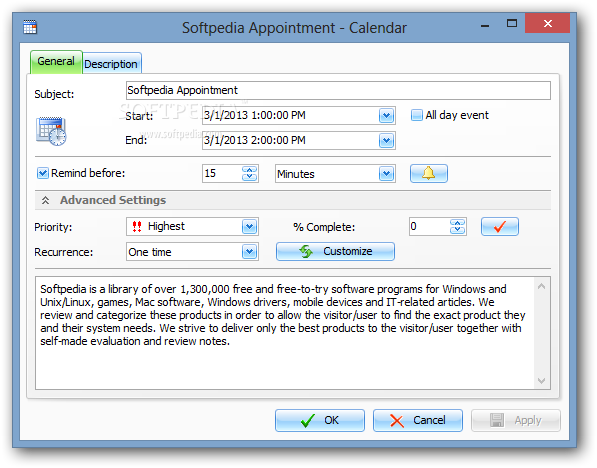Viewport: 597px width, 468px height.
Task: Open the Priority dropdown arrow
Action: 249,227
